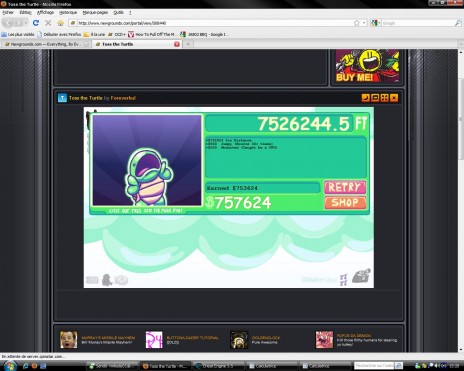Open the Fichier menu
Screen dimensions: 464x371
click(8, 12)
